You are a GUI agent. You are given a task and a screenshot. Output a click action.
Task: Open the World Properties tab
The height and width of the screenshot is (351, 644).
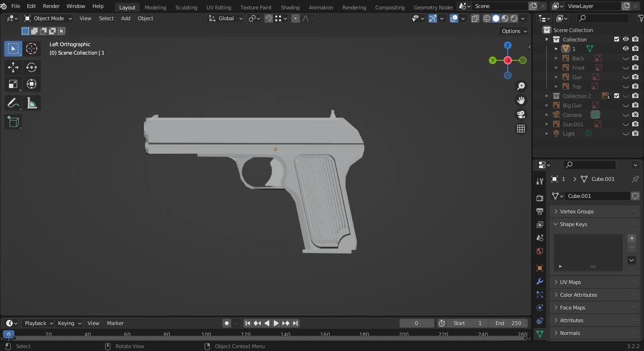point(539,251)
